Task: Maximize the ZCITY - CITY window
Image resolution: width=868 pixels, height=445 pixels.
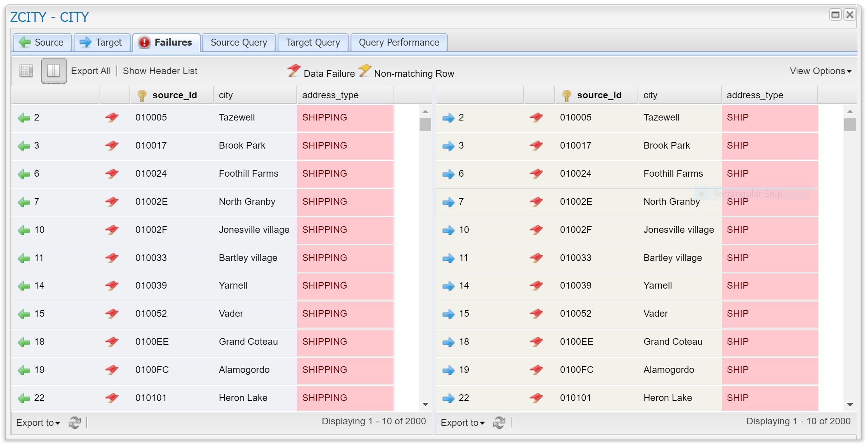Action: pos(835,15)
